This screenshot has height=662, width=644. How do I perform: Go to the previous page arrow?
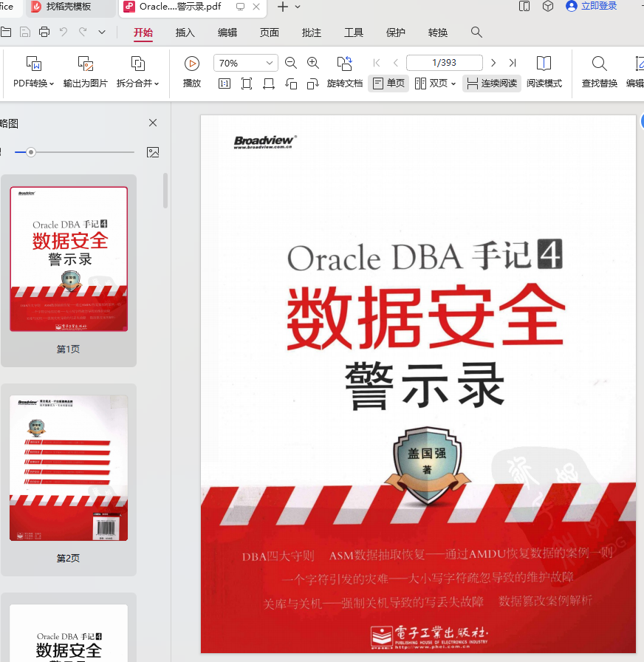(x=395, y=63)
